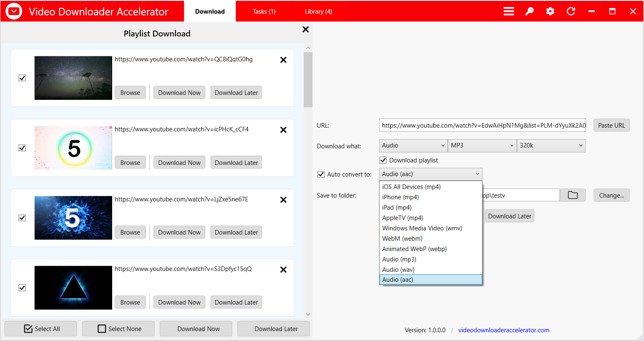Open the Library tab
The height and width of the screenshot is (341, 644).
pos(318,11)
